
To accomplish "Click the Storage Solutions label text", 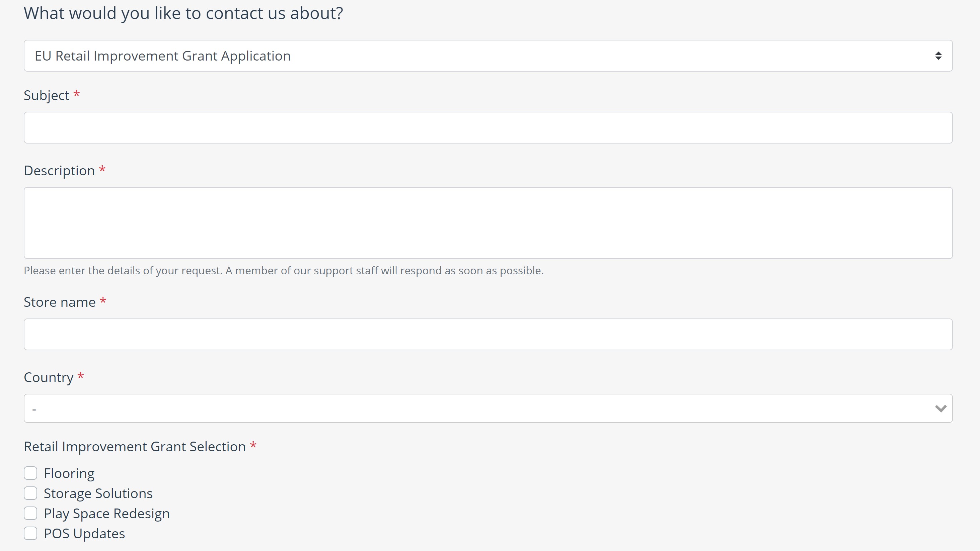I will pyautogui.click(x=98, y=493).
